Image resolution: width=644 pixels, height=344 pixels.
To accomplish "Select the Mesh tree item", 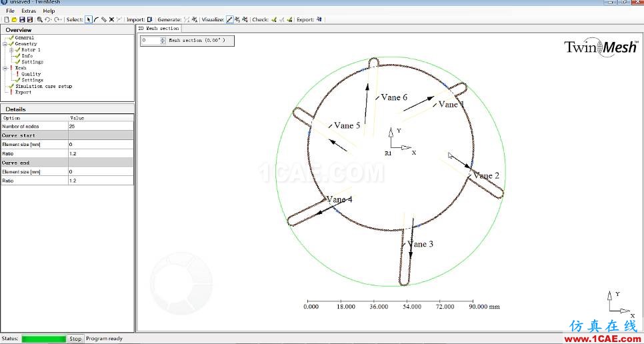I will pyautogui.click(x=21, y=68).
